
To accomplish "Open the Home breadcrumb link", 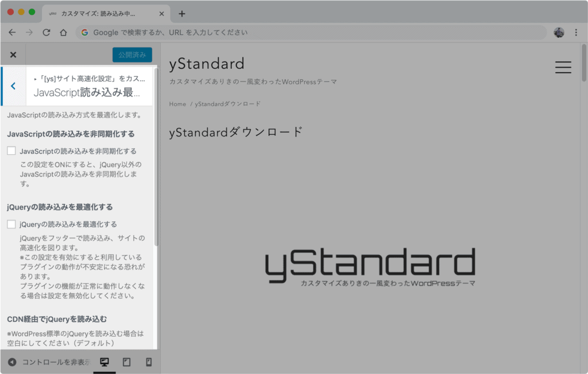I will [177, 104].
